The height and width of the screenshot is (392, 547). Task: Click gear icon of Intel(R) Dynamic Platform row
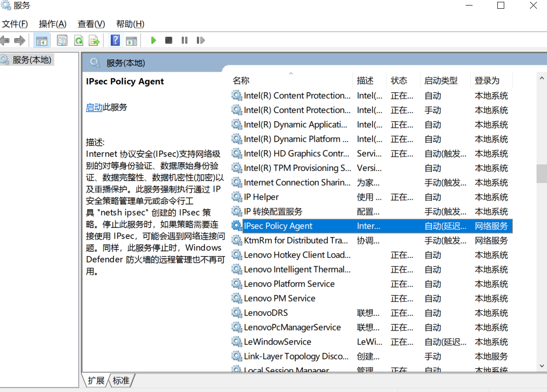pos(237,139)
